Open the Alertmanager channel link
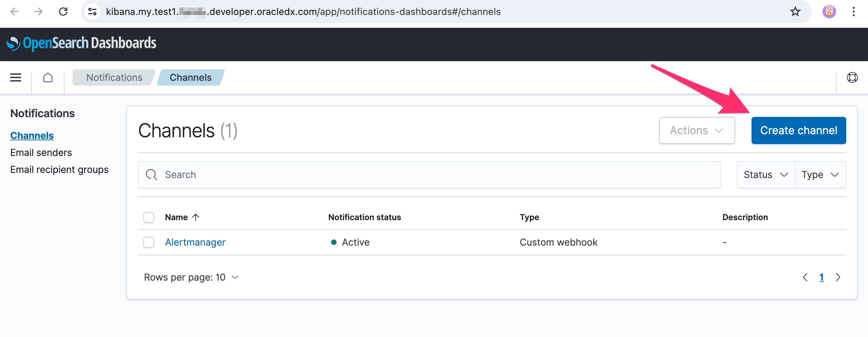 195,242
